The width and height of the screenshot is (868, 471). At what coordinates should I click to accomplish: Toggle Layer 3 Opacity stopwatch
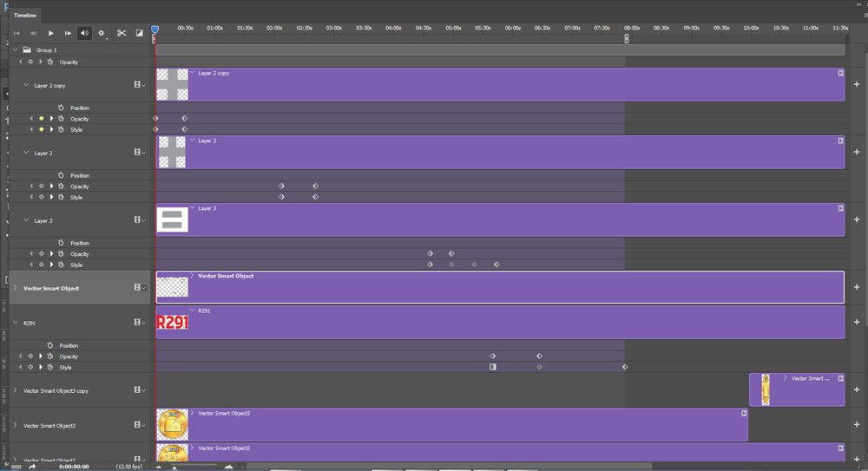[61, 253]
